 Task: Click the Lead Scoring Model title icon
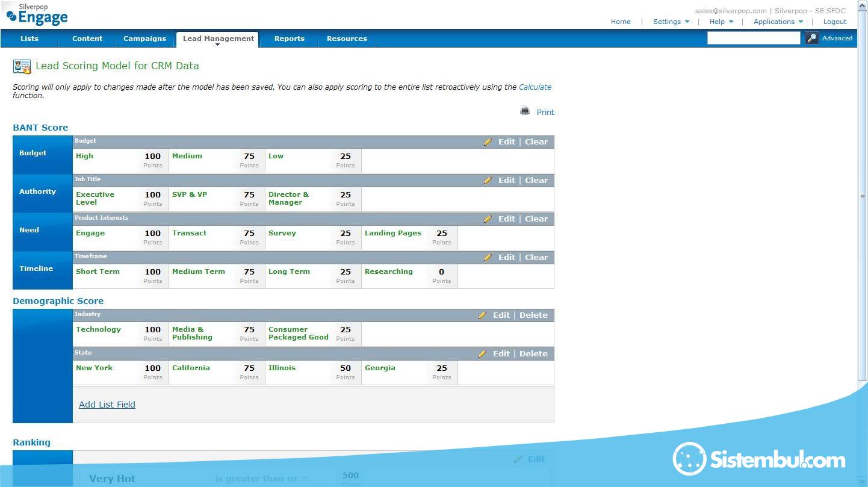pos(22,66)
